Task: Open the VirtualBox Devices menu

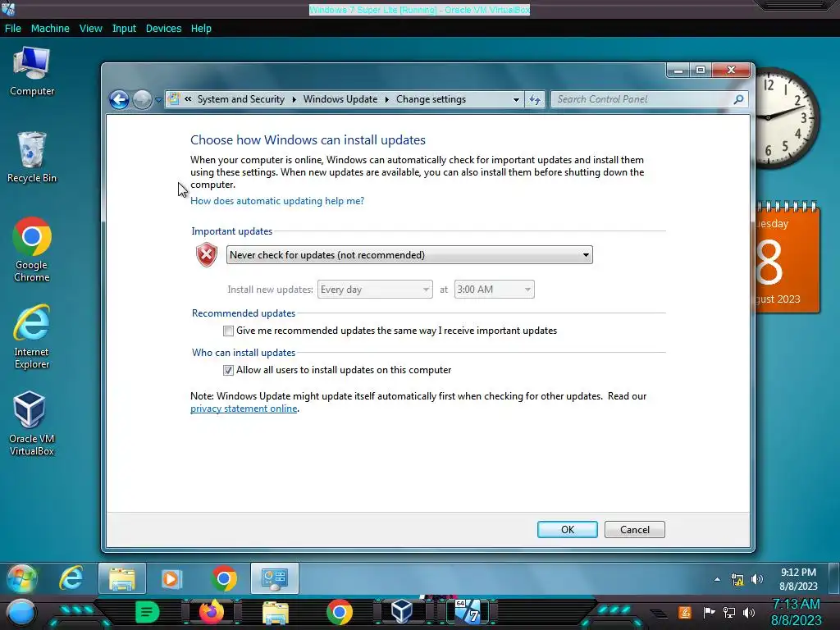Action: [163, 29]
